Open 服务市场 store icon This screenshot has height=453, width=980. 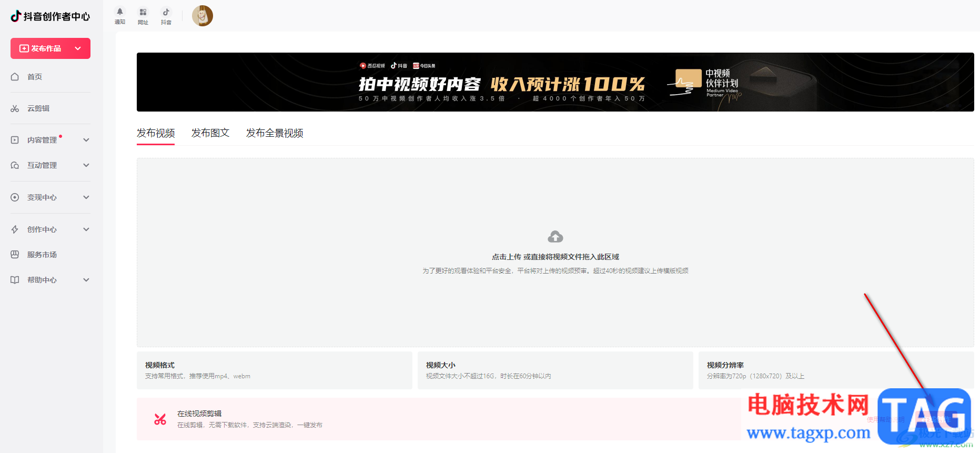click(15, 255)
